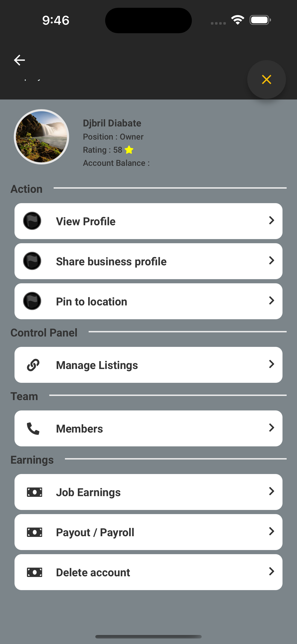Tap the yellow rating star

coord(129,150)
